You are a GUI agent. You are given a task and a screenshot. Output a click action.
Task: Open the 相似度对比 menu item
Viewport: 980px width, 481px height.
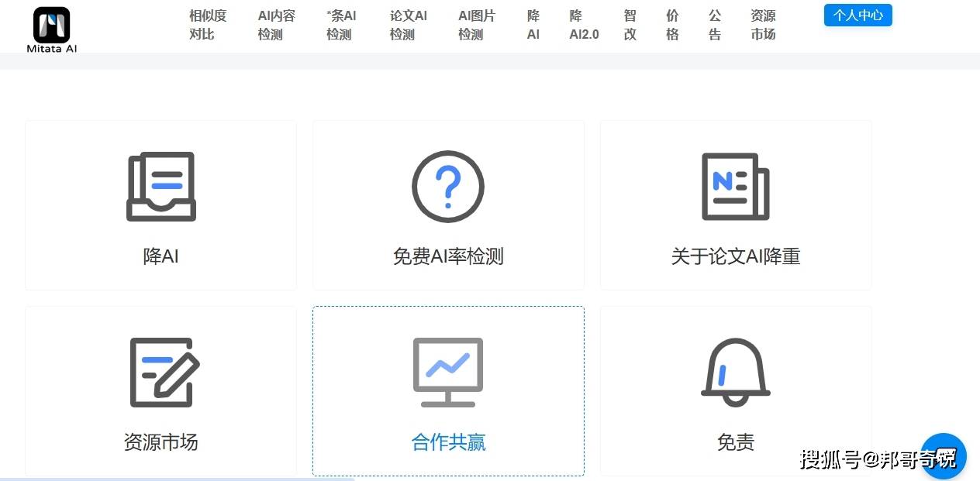click(208, 25)
